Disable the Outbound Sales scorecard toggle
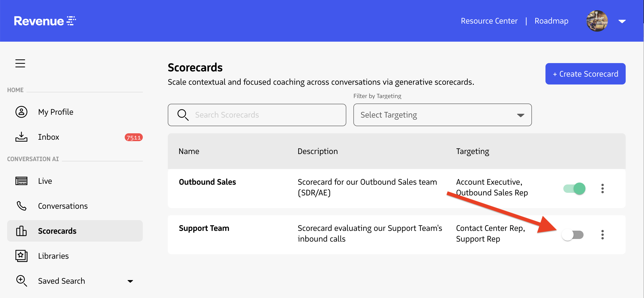Screen dimensions: 644x298 click(574, 189)
